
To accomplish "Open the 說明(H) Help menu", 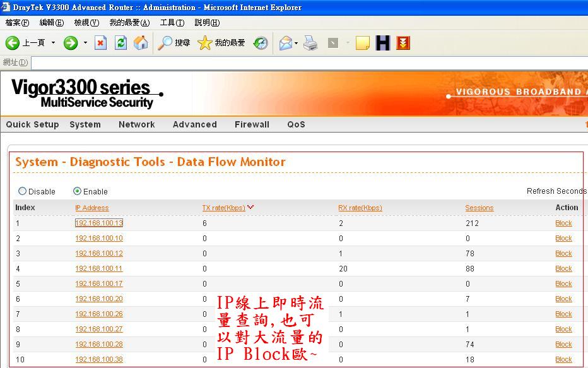I will pyautogui.click(x=207, y=23).
